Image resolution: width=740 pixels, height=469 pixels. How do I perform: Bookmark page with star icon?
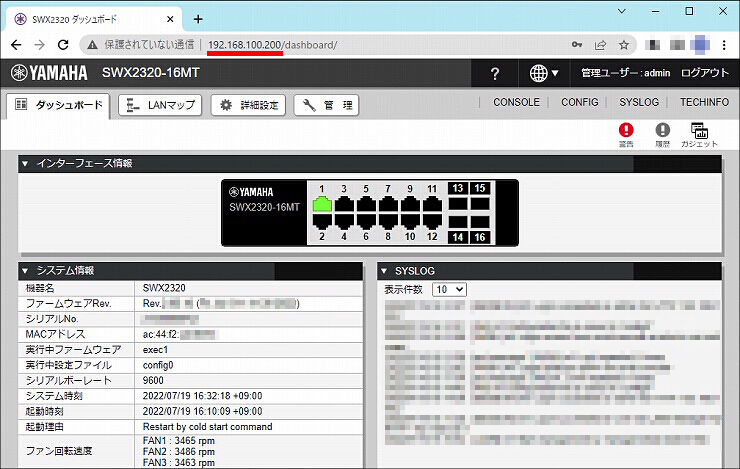click(624, 45)
